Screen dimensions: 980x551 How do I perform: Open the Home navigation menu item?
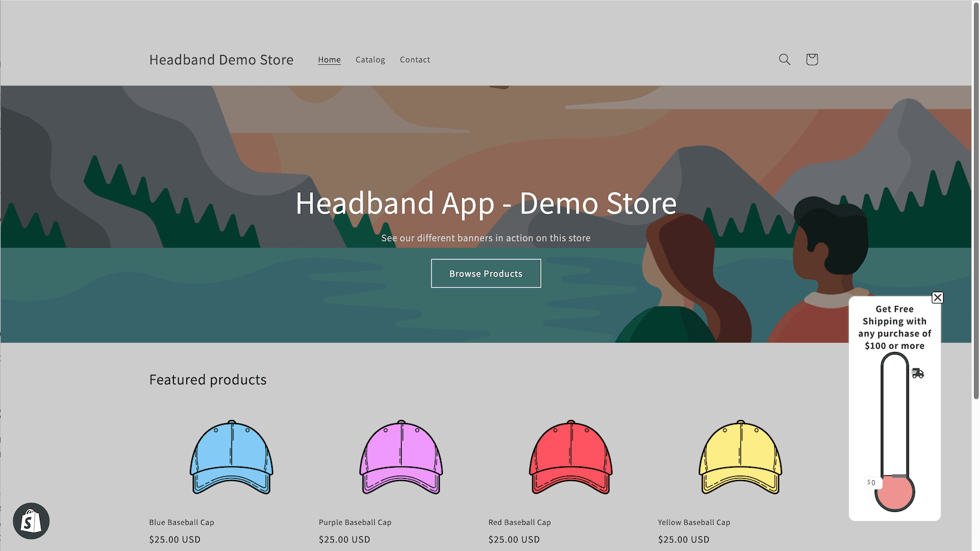tap(329, 59)
